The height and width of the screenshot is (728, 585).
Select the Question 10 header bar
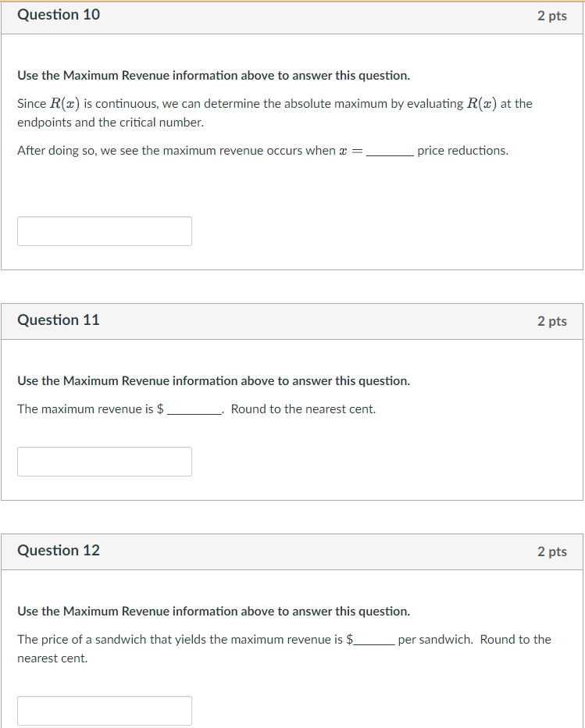coord(292,15)
